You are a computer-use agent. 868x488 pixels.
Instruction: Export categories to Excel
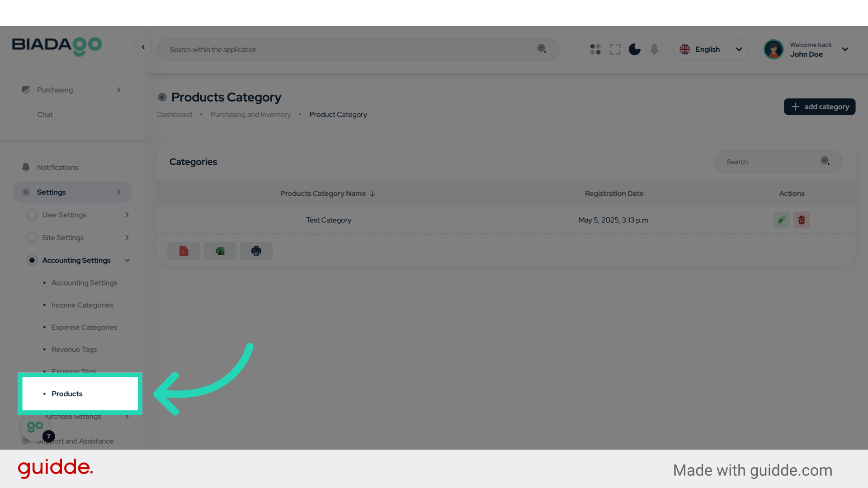(220, 251)
